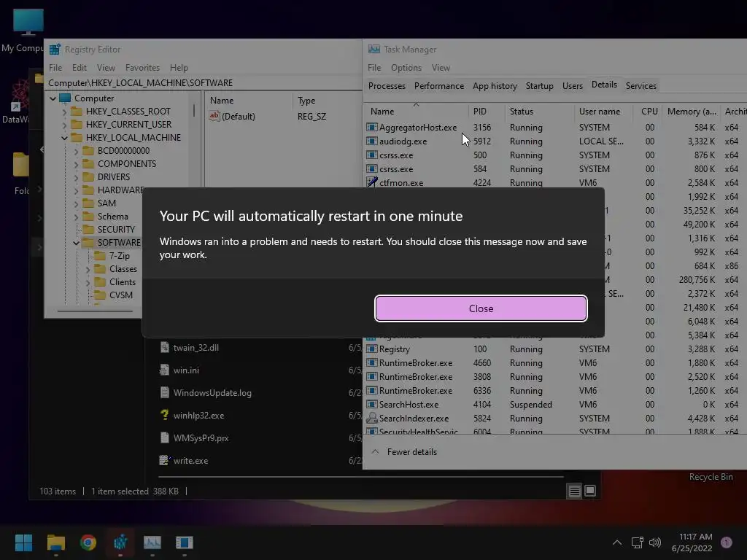The image size is (747, 560).
Task: Show hidden system tray icons
Action: tap(617, 542)
